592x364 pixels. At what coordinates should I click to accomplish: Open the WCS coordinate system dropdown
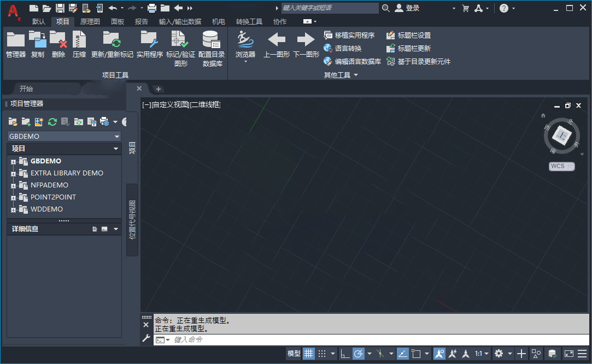coord(562,166)
